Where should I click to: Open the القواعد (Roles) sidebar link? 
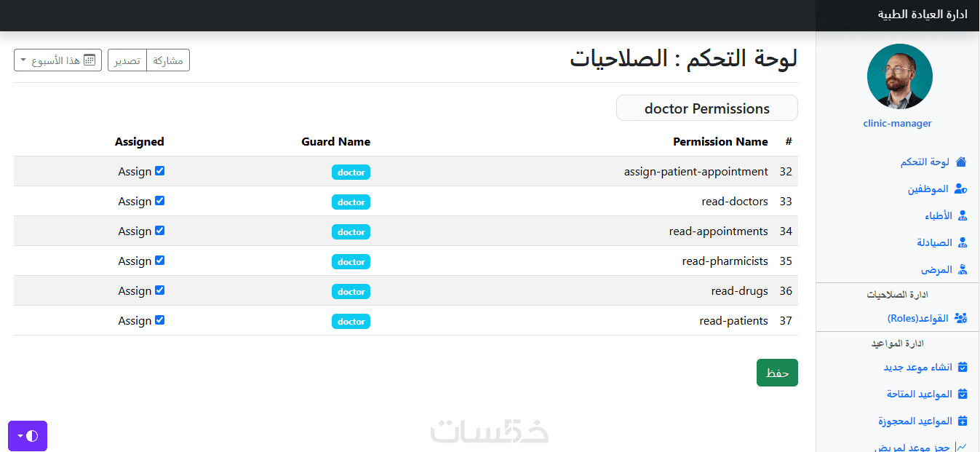click(x=917, y=318)
